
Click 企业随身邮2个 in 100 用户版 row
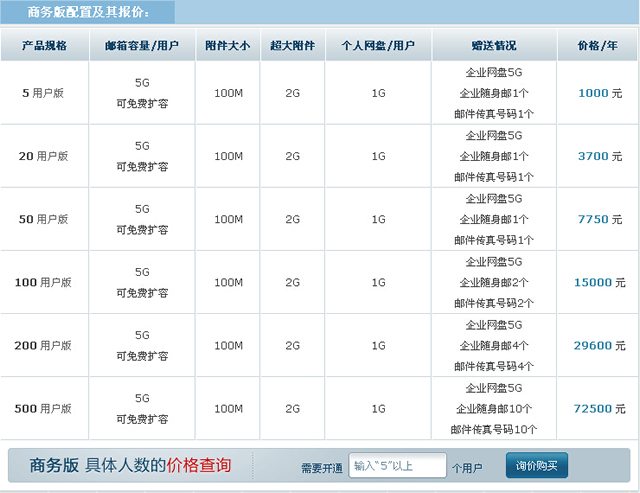click(494, 282)
